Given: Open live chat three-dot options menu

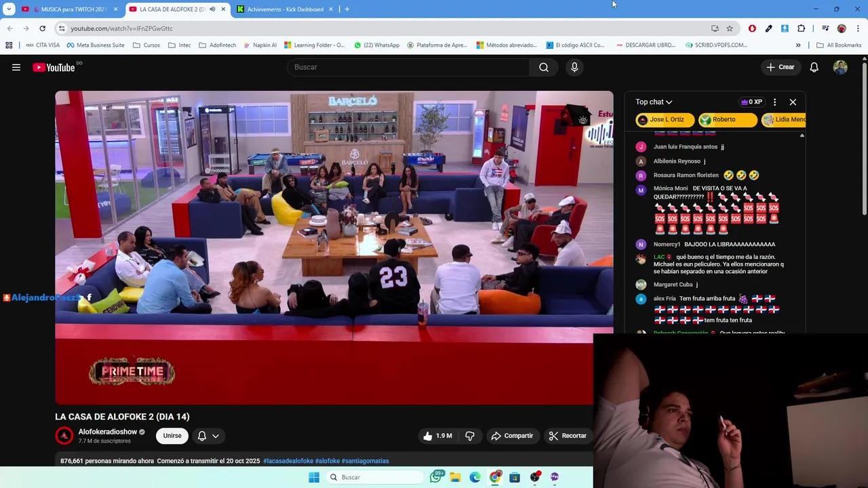Looking at the screenshot, I should coord(774,102).
